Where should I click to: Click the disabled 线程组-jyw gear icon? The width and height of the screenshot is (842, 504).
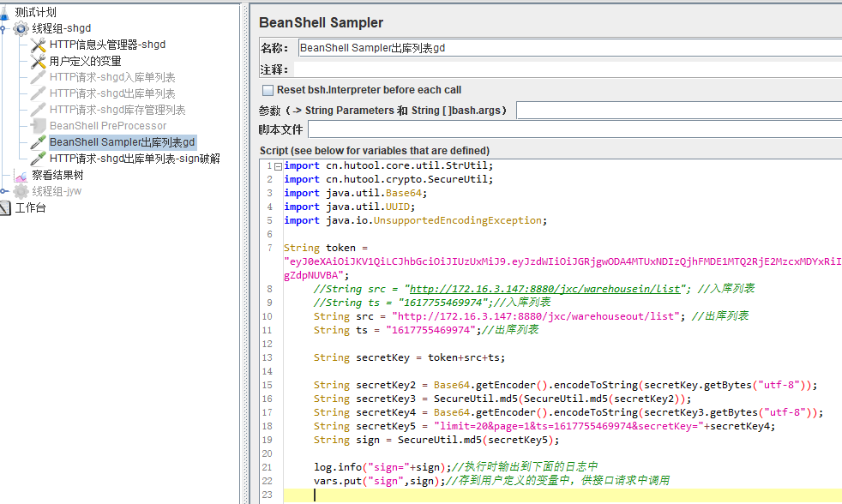(21, 191)
